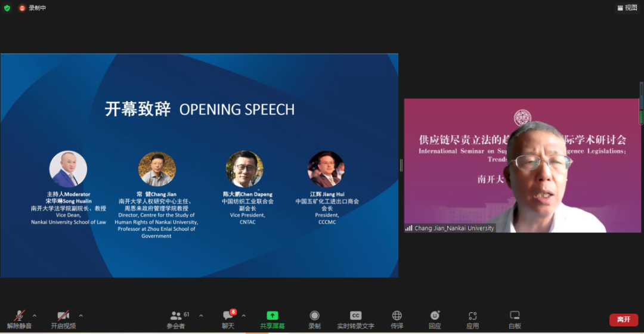Click the green encryption shield icon
644x334 pixels.
pos(7,8)
